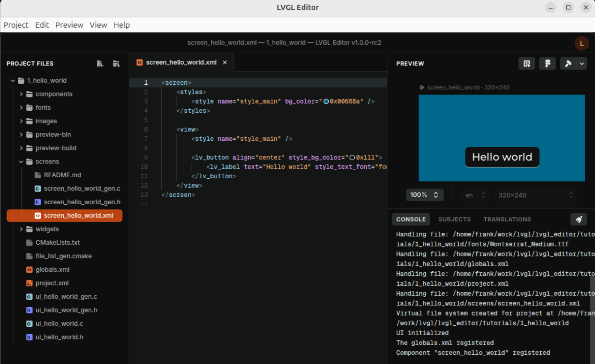Viewport: 595px width, 364px height.
Task: Click the Hello world button in preview
Action: tap(502, 157)
